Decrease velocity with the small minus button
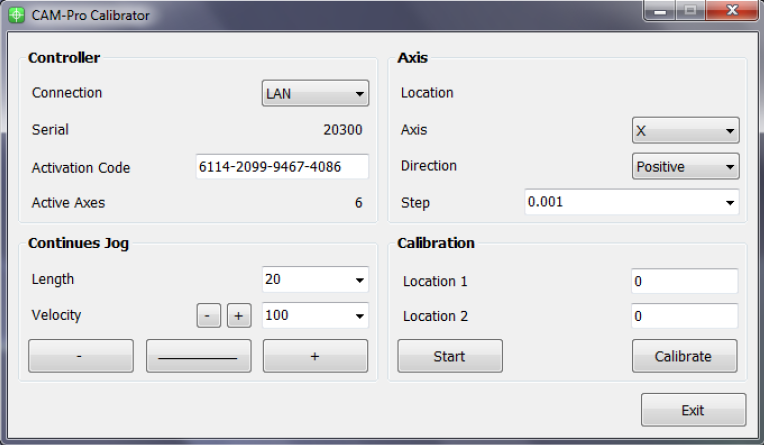764x445 pixels. [209, 315]
